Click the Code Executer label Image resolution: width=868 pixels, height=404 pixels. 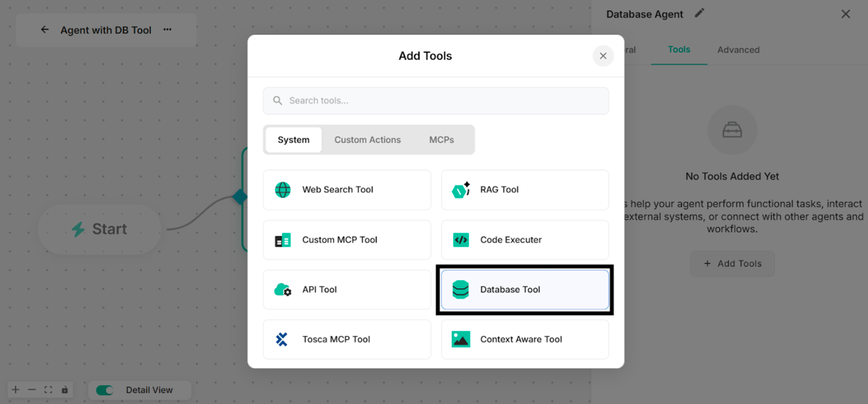(511, 240)
